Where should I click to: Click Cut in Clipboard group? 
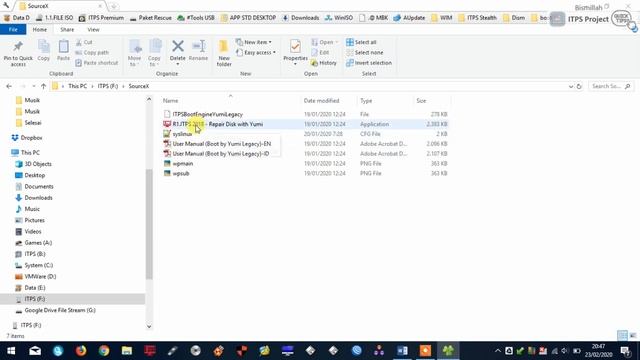tap(84, 42)
